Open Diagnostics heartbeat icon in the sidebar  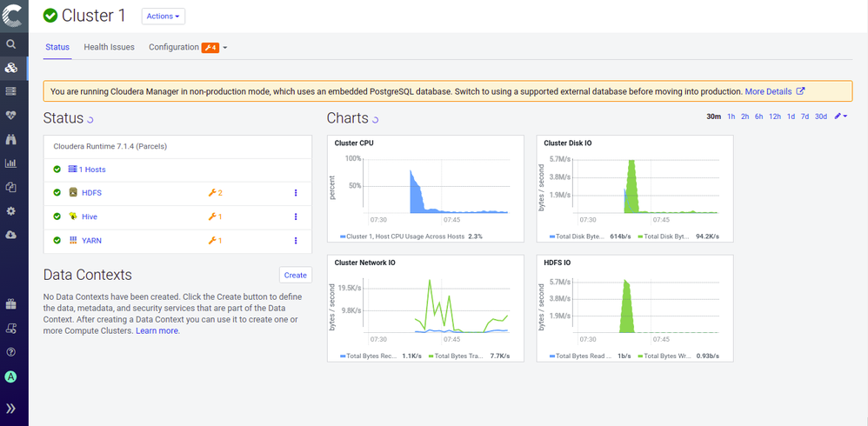(x=11, y=115)
